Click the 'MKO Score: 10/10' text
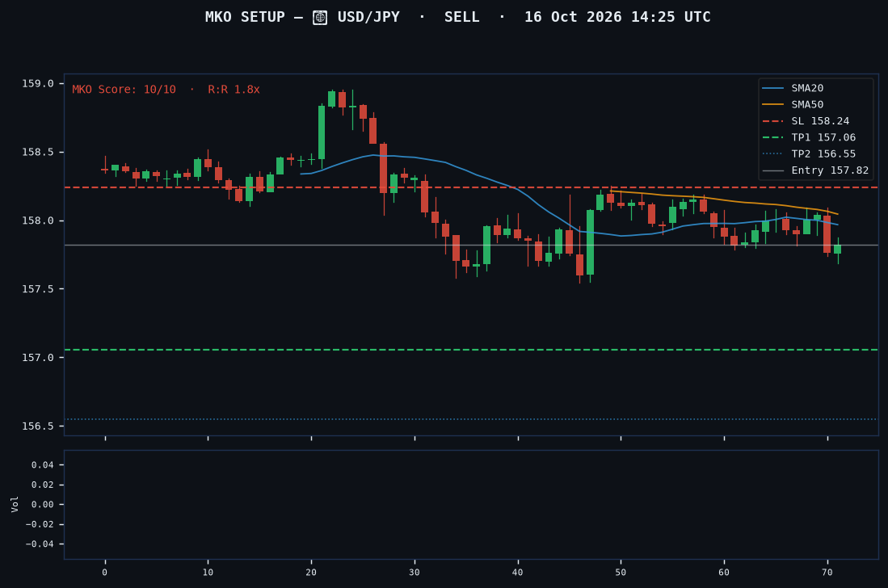 coord(124,90)
